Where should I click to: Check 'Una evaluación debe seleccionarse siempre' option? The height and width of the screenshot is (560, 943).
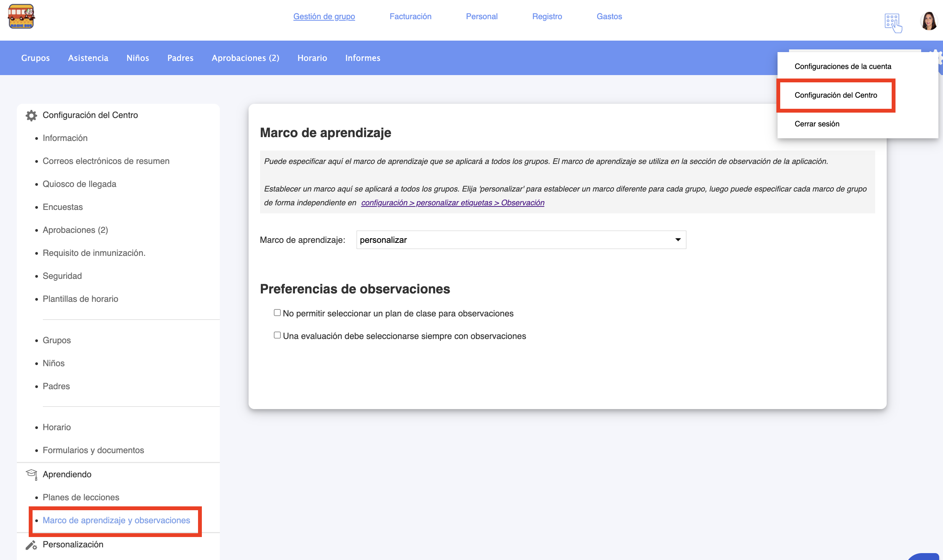pos(277,336)
